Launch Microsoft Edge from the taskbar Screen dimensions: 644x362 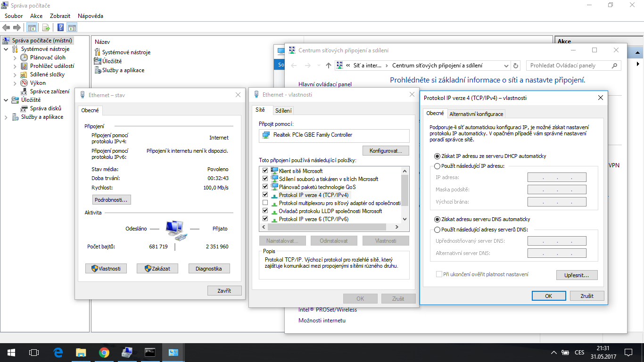58,352
